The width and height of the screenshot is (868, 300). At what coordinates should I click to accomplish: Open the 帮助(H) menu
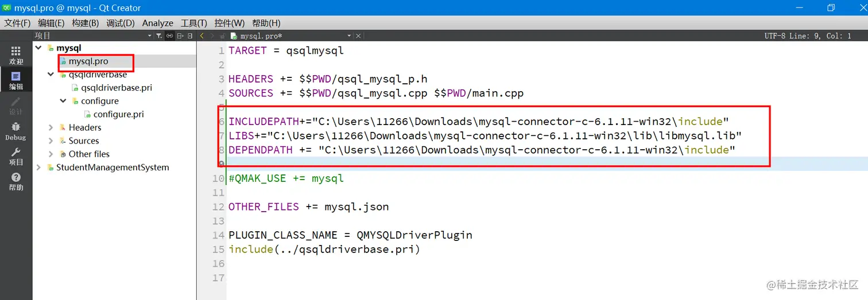(266, 23)
